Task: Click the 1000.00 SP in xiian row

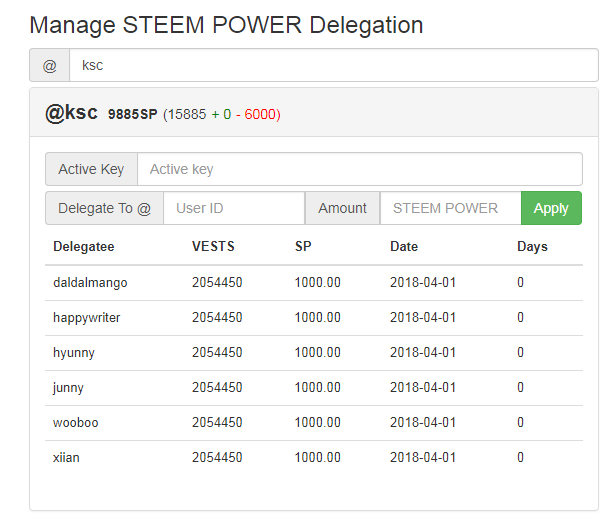Action: click(x=317, y=457)
